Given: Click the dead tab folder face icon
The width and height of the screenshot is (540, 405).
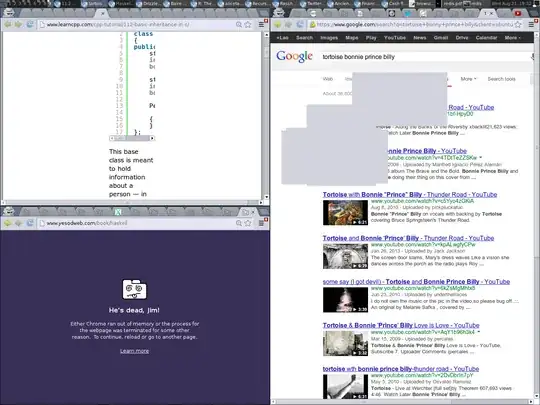Looking at the screenshot, I should pyautogui.click(x=134, y=289).
